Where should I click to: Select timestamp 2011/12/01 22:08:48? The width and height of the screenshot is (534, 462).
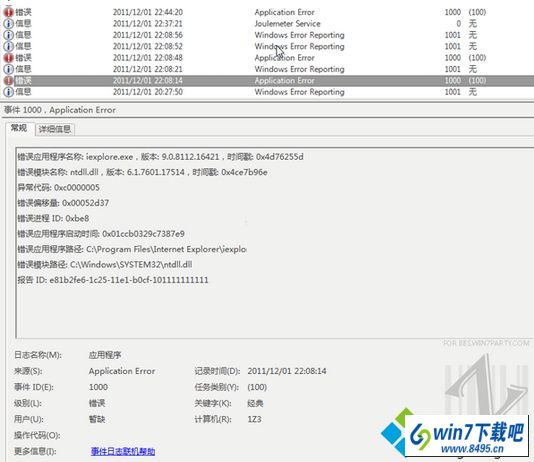click(148, 58)
